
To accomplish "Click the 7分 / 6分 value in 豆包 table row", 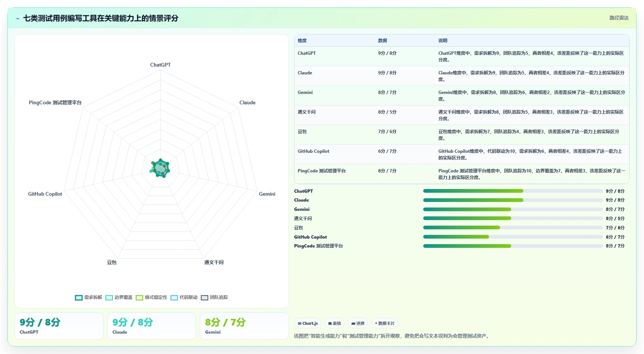I will coord(387,132).
